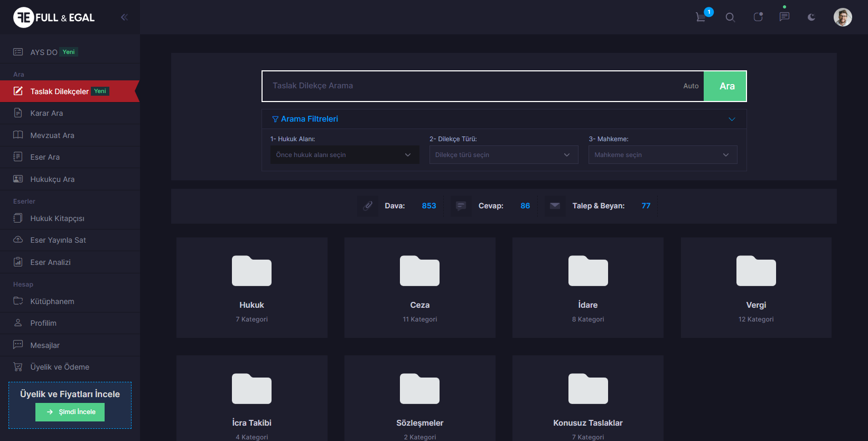The width and height of the screenshot is (868, 441).
Task: Open the shopping cart icon
Action: (x=702, y=17)
